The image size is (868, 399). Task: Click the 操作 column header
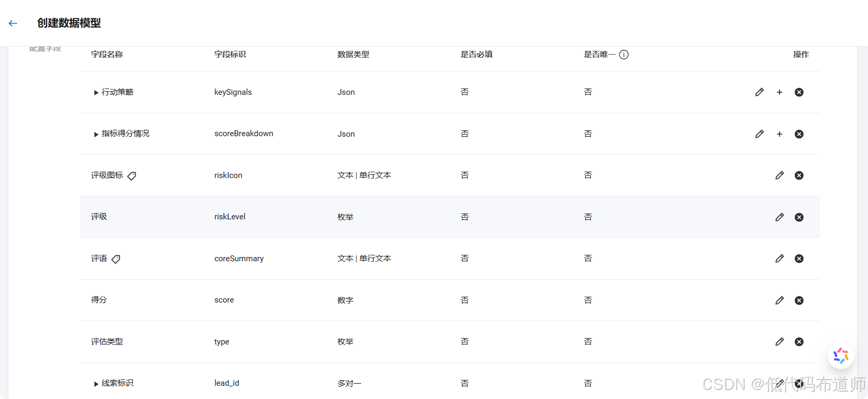[801, 55]
